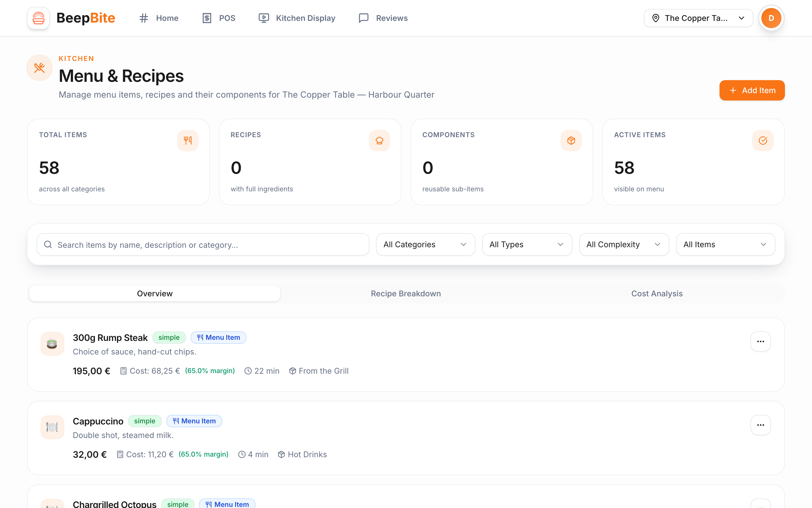Switch to Cost Analysis tab
812x508 pixels.
(x=657, y=294)
